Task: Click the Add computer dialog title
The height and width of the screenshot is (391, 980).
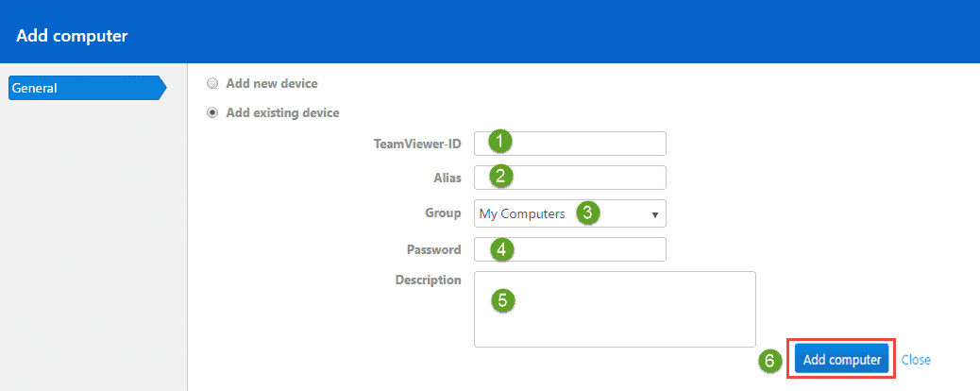Action: coord(72,36)
